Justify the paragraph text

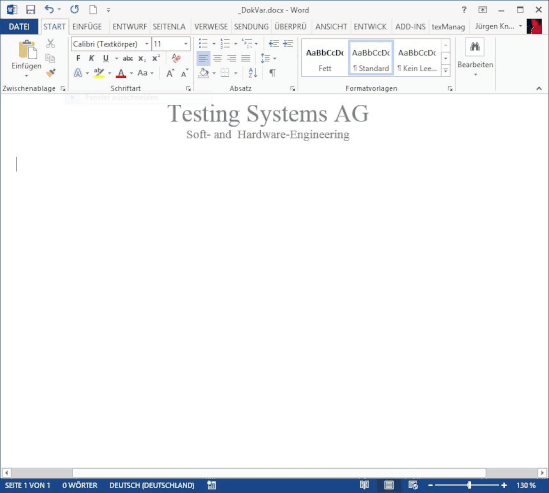pyautogui.click(x=245, y=58)
